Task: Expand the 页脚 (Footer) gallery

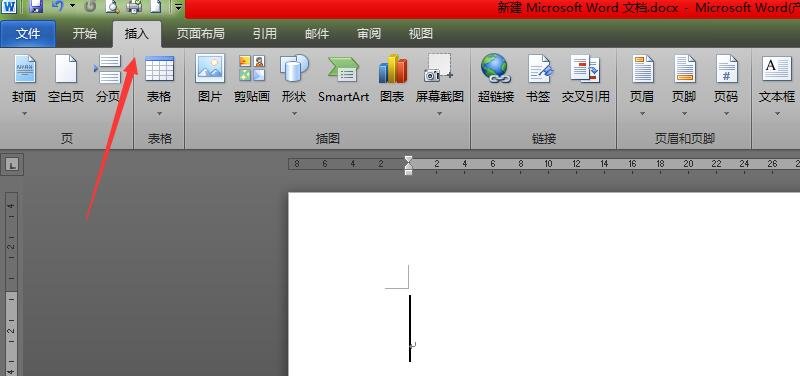Action: point(684,85)
